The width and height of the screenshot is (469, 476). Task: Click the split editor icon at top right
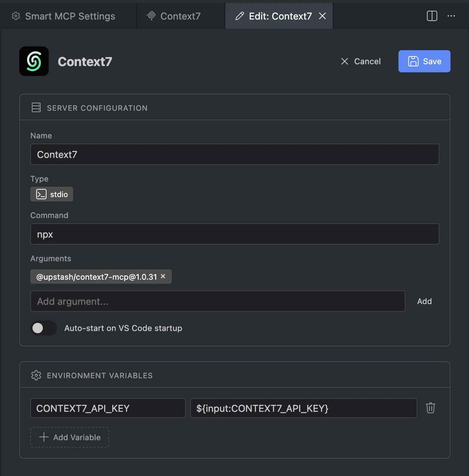pyautogui.click(x=431, y=16)
